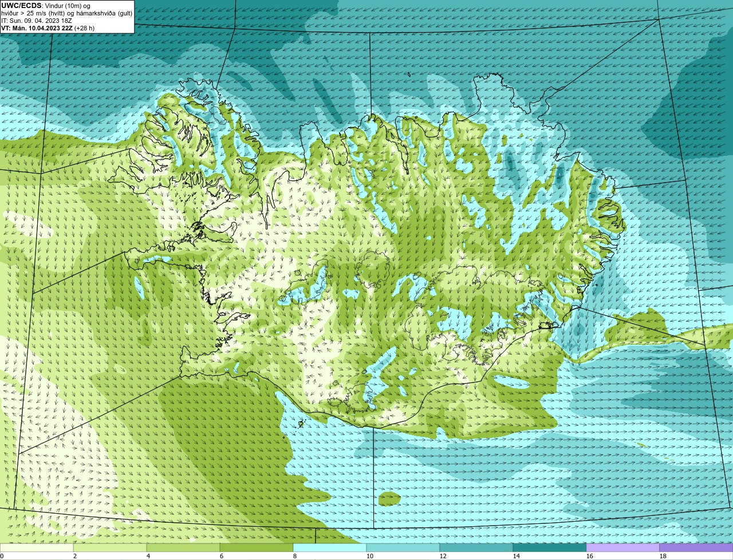This screenshot has width=733, height=560.
Task: Click the legend scale label '12'
Action: coord(443,556)
